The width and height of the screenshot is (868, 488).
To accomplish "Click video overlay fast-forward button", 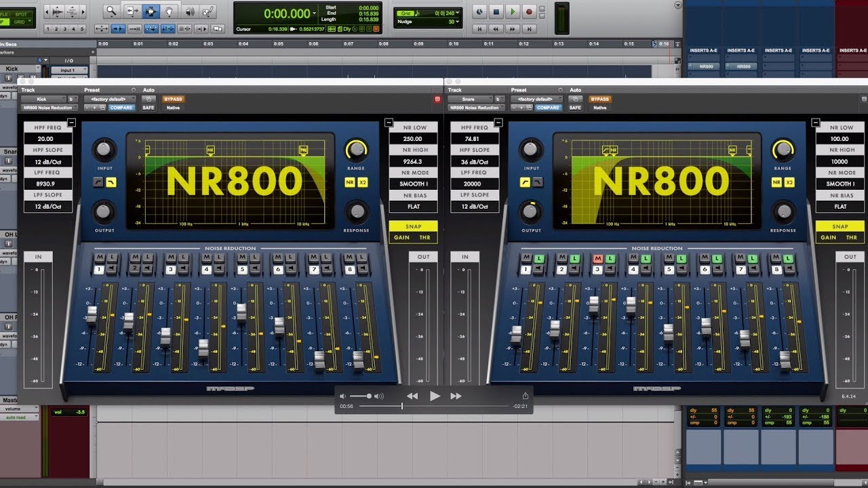I will click(456, 396).
